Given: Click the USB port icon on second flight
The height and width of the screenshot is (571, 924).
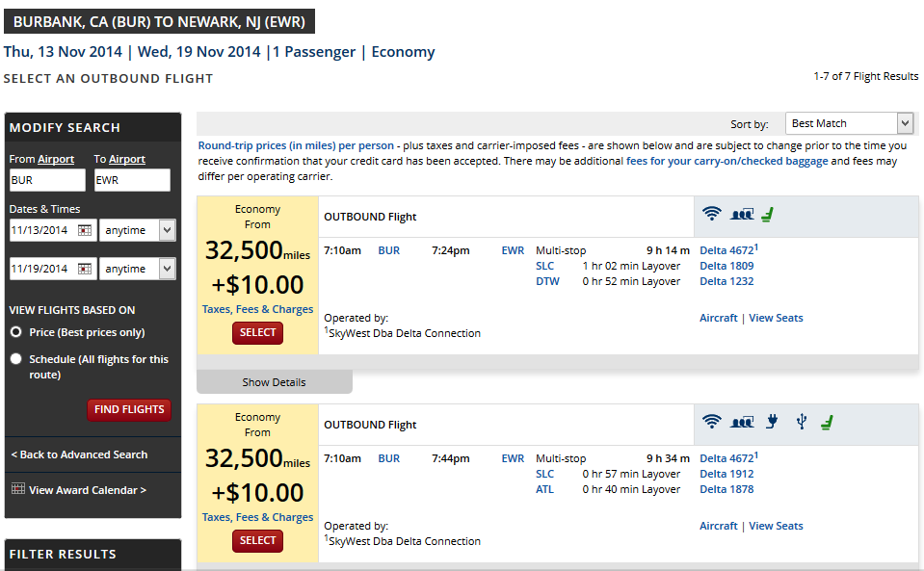Looking at the screenshot, I should (801, 422).
